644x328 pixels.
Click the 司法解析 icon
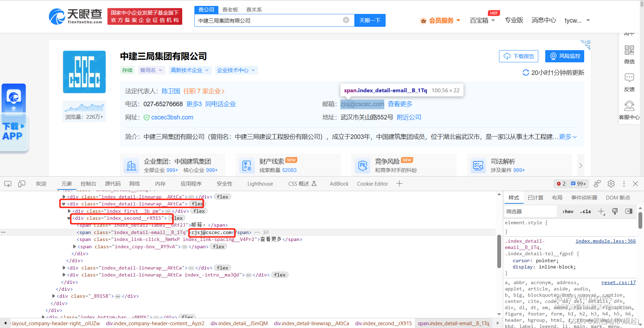click(478, 165)
